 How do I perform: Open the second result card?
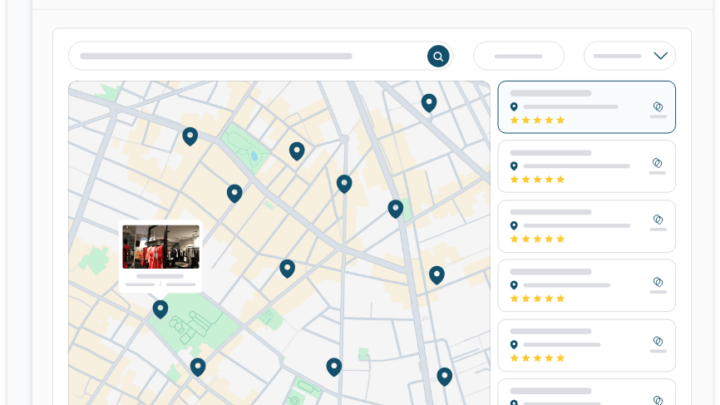coord(586,166)
